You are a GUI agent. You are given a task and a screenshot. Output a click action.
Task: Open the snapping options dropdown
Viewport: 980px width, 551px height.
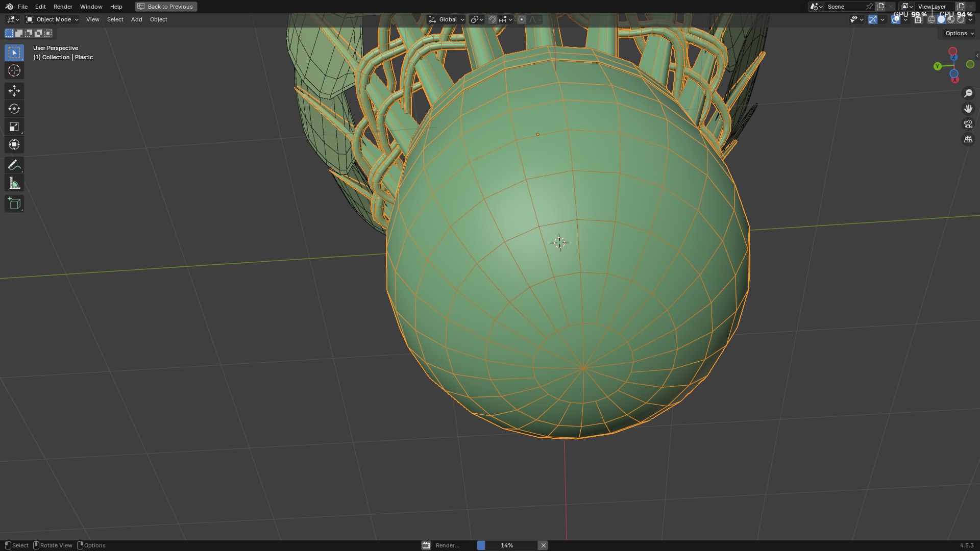pos(505,19)
